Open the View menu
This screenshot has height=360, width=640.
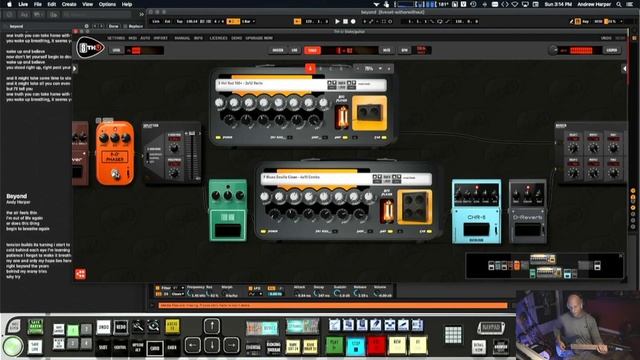pyautogui.click(x=87, y=4)
